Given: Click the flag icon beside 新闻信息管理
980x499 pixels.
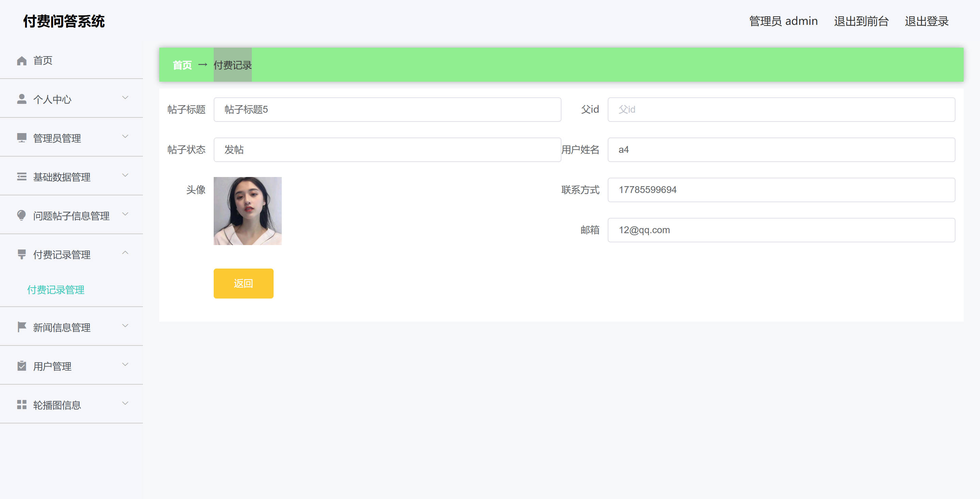Looking at the screenshot, I should tap(22, 327).
